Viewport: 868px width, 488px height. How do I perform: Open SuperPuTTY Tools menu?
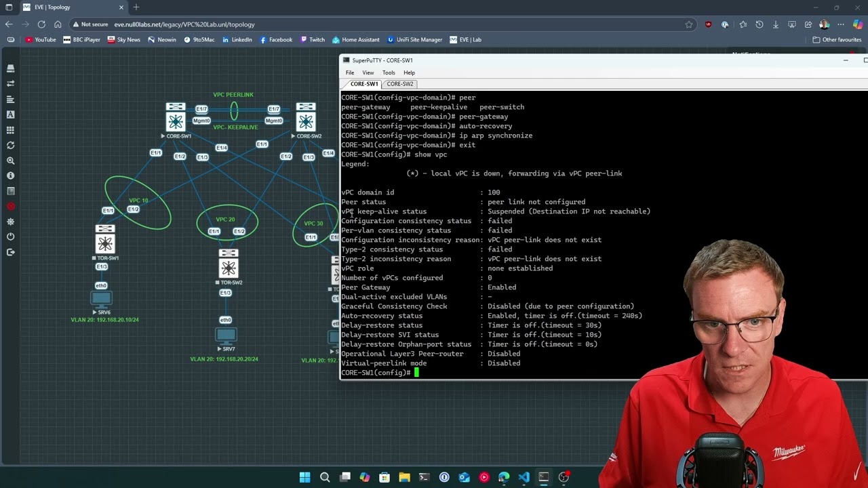(389, 73)
